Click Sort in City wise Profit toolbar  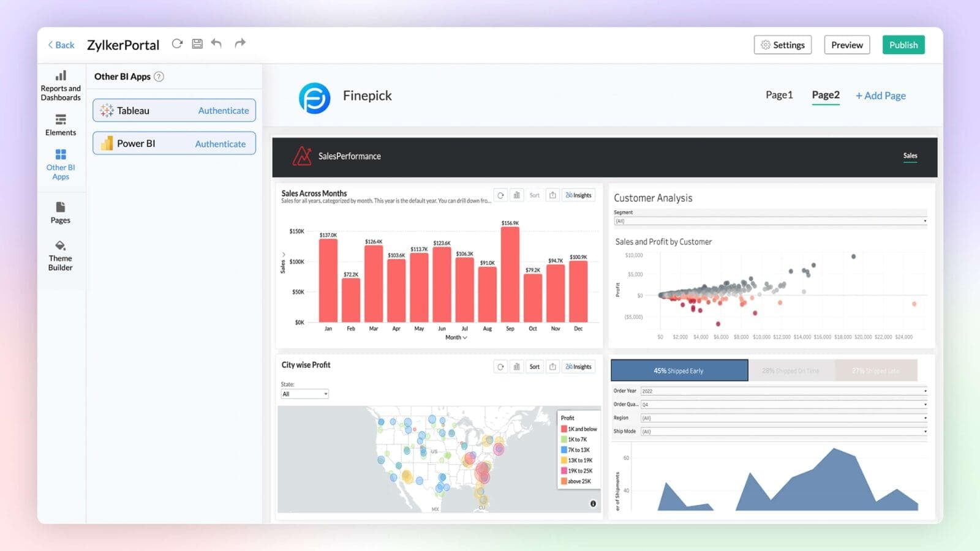[535, 367]
